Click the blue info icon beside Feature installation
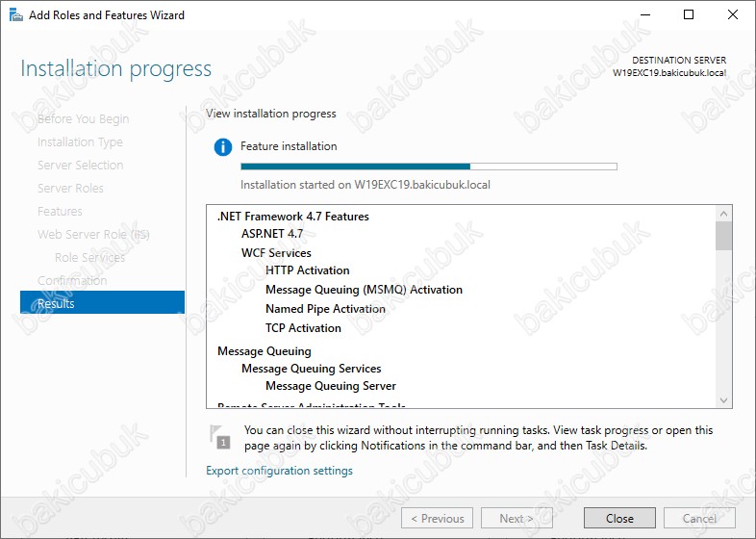Image resolution: width=756 pixels, height=539 pixels. tap(223, 146)
